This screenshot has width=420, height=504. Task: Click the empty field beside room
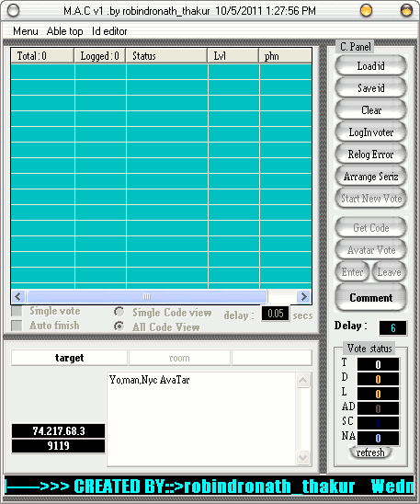tap(272, 358)
